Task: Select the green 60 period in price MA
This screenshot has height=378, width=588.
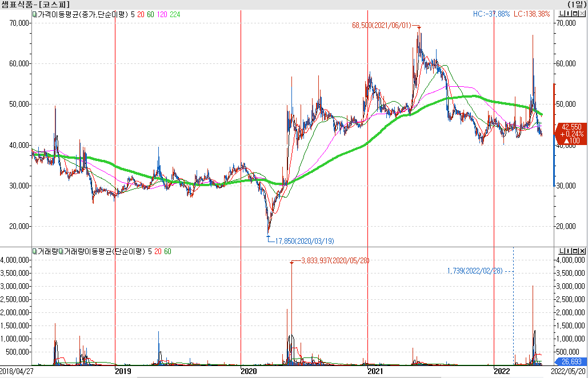Action: coord(150,15)
